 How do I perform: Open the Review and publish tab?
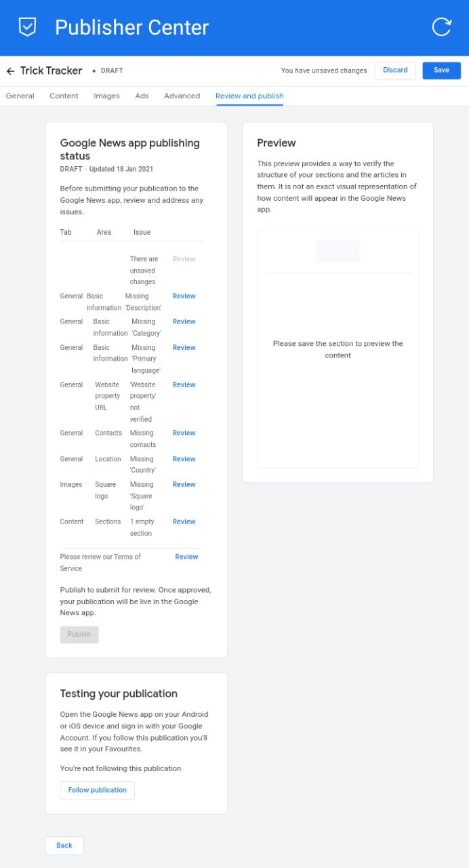pos(249,96)
